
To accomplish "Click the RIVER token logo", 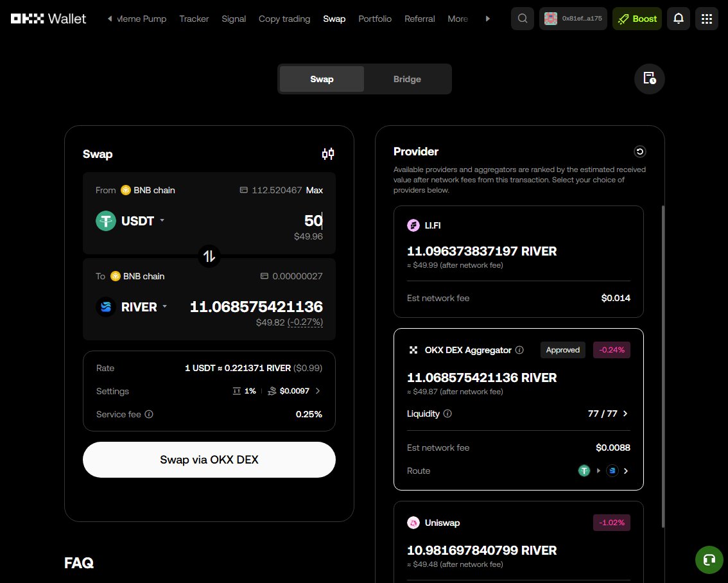I will point(106,307).
